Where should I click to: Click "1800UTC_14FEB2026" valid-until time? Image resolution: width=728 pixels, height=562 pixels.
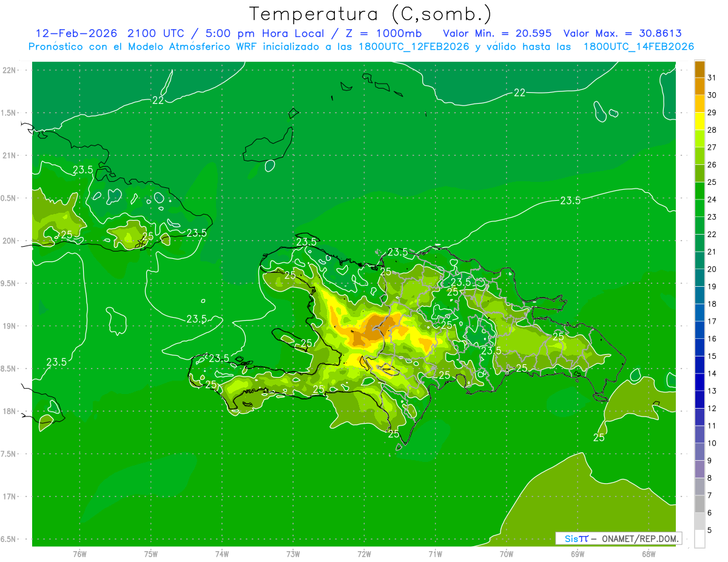pyautogui.click(x=638, y=47)
